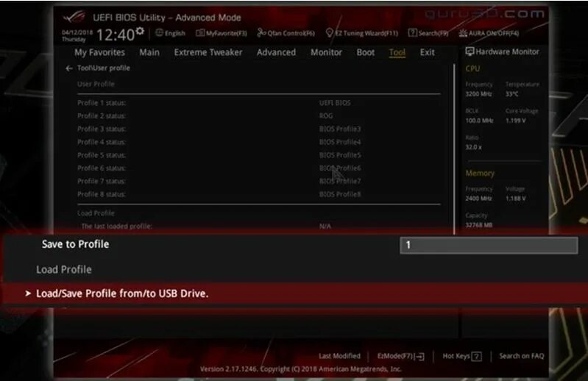This screenshot has width=588, height=381.
Task: Open Exit tab
Action: click(x=427, y=52)
